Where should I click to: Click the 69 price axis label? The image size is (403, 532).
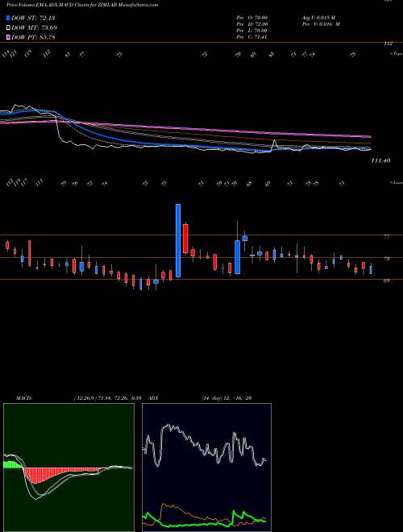[386, 281]
